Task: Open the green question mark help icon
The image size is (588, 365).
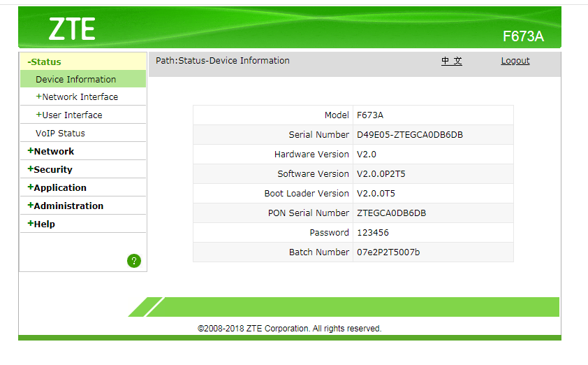Action: [134, 261]
